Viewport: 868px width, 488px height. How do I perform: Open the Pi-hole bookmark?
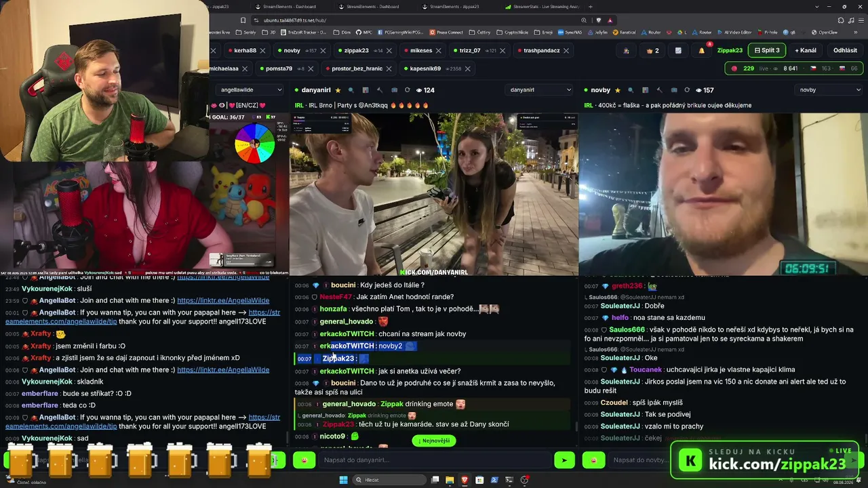click(768, 32)
